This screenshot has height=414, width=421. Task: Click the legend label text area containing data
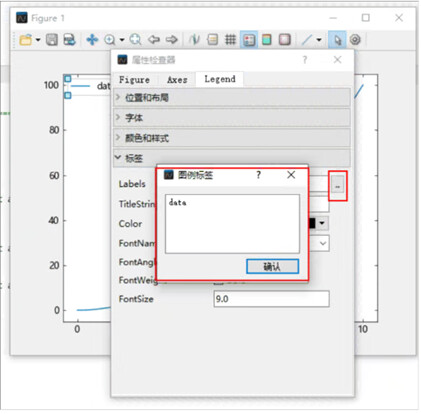click(x=232, y=224)
